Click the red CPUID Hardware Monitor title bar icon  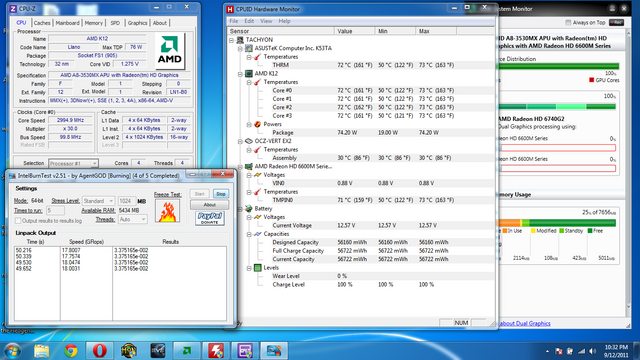230,9
